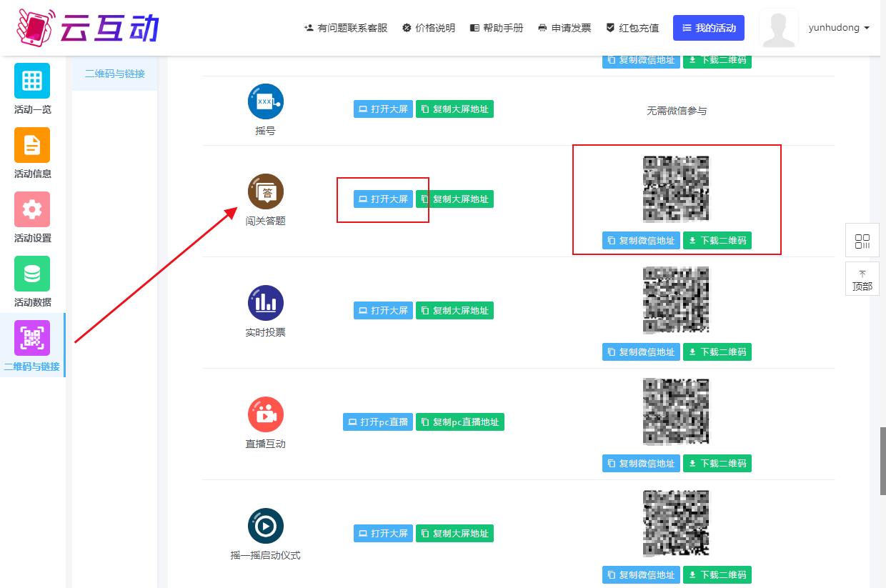Viewport: 886px width, 588px height.
Task: Click 复制微信地址 for 摇一摇启动仪式
Action: (x=641, y=575)
